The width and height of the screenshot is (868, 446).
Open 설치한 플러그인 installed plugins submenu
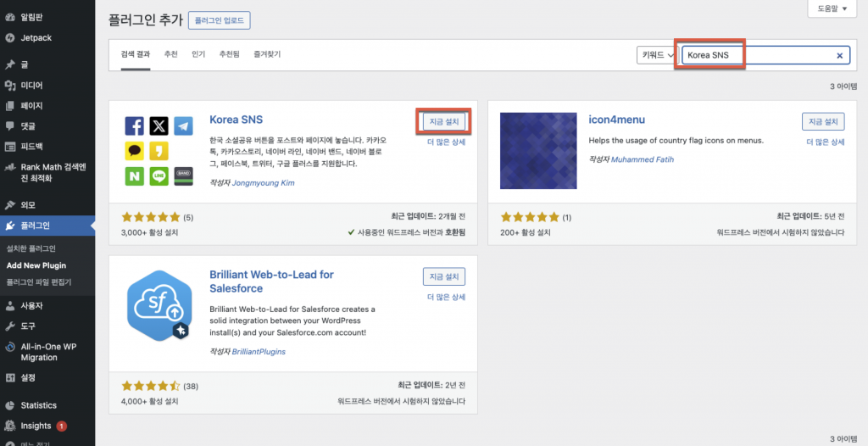tap(31, 248)
